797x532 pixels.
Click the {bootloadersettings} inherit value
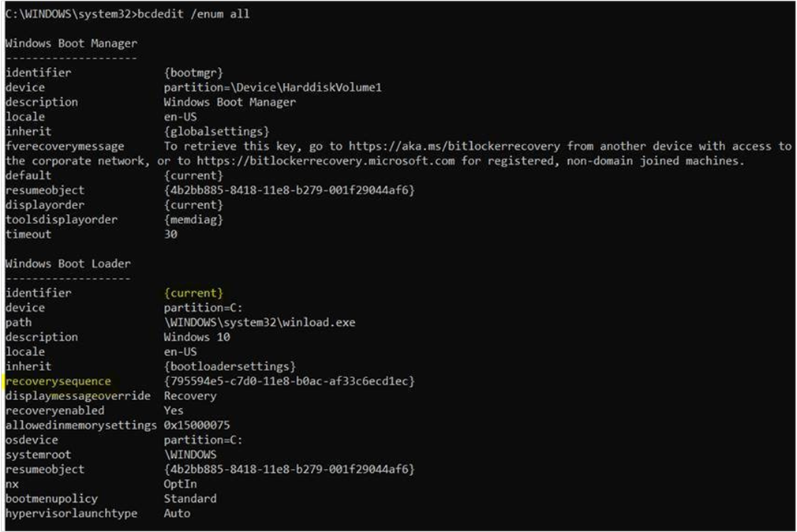229,366
